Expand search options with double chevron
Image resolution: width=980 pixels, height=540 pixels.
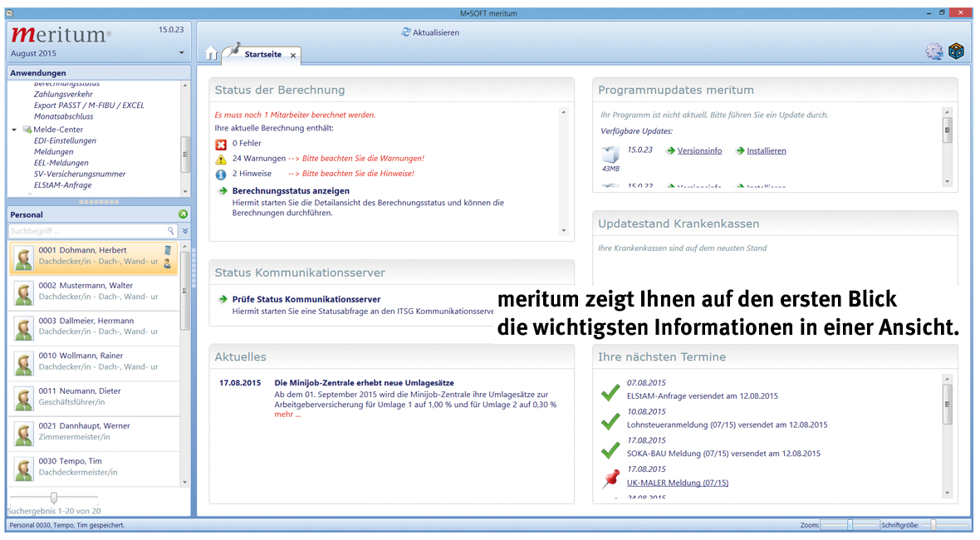185,231
